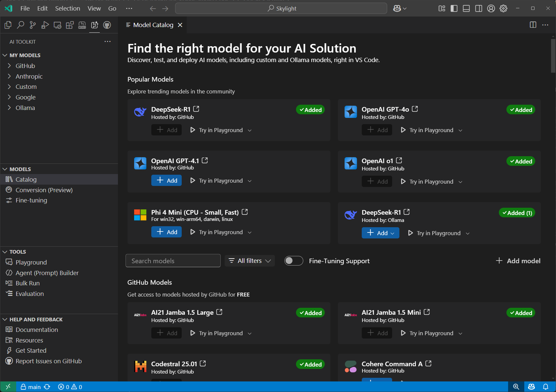Select the Source Control icon
The width and height of the screenshot is (556, 392).
point(32,25)
